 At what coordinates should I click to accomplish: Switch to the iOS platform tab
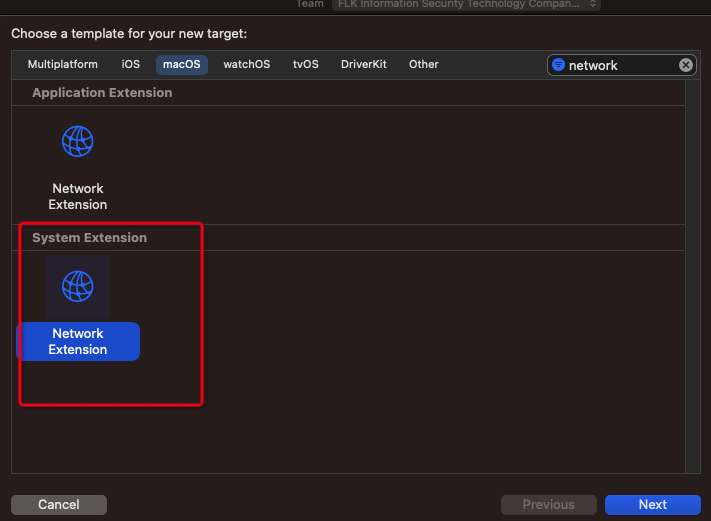131,64
